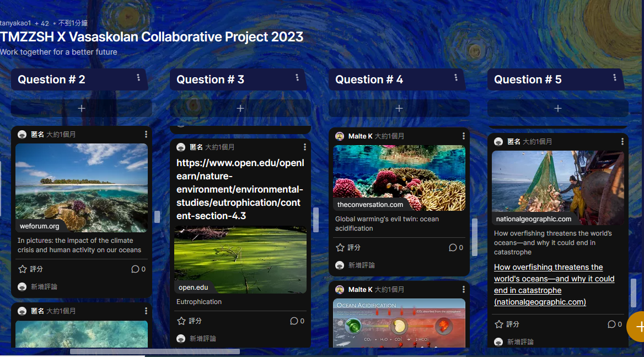Add a post under Question # 4
This screenshot has height=357, width=644.
(399, 109)
